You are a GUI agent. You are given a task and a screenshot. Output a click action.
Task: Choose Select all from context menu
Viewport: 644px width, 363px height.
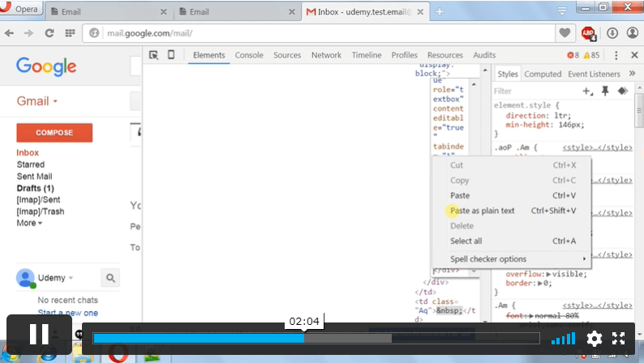click(512, 241)
